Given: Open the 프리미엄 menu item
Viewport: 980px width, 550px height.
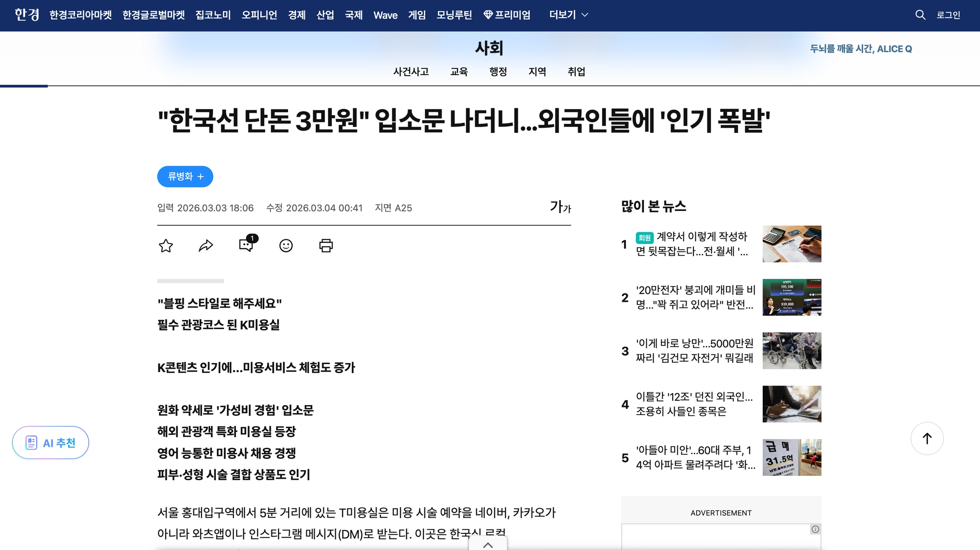Looking at the screenshot, I should (x=507, y=15).
